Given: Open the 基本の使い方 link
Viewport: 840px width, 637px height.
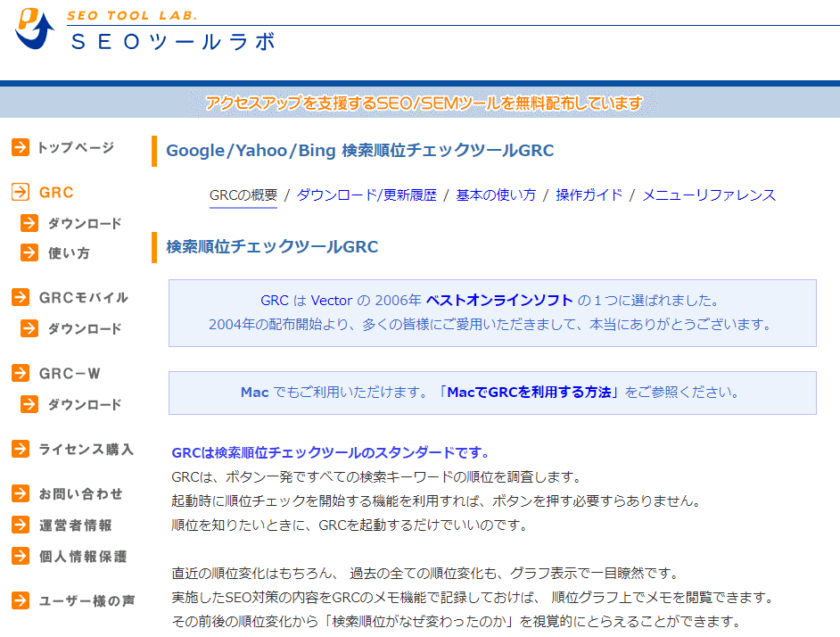Looking at the screenshot, I should (496, 195).
